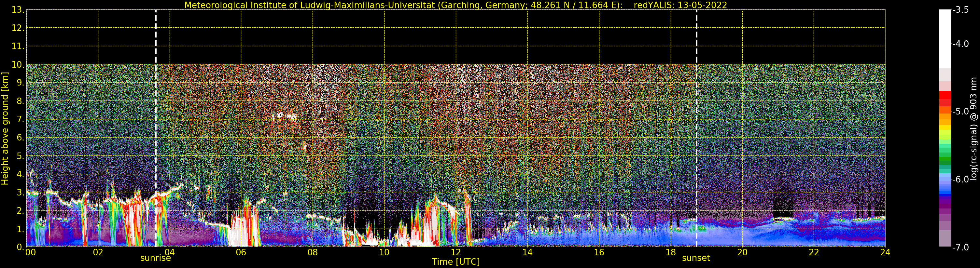Click the x-axis tick label '20'
This screenshot has height=268, width=980.
click(742, 252)
